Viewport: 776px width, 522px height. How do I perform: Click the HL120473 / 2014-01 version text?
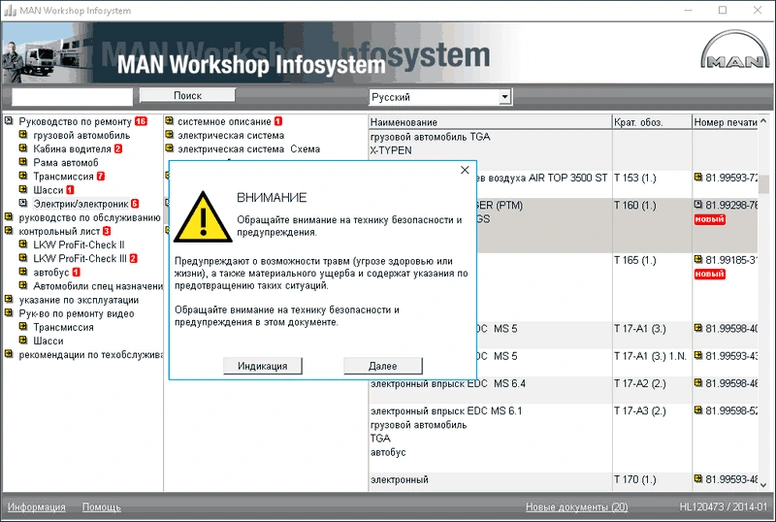tap(723, 507)
